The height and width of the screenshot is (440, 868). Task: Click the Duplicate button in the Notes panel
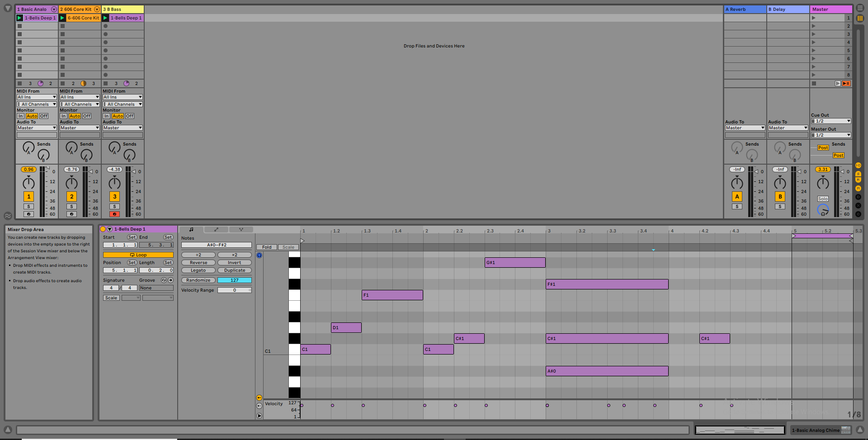point(235,270)
